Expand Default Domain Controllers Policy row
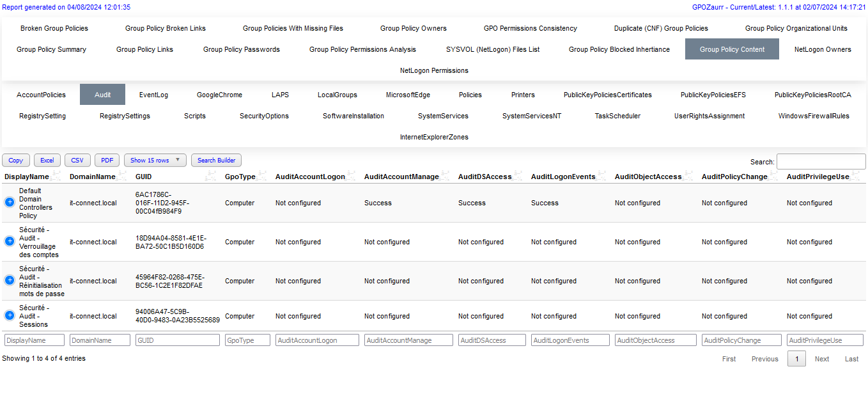868x410 pixels. coord(10,203)
